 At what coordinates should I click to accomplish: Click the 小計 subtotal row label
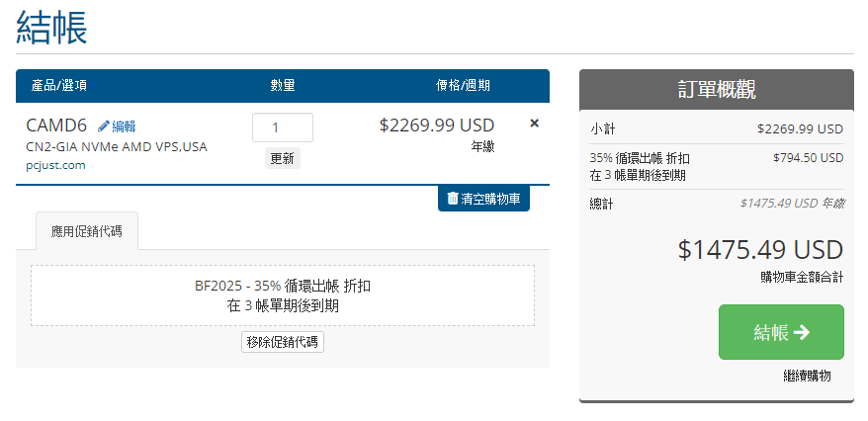click(x=602, y=128)
